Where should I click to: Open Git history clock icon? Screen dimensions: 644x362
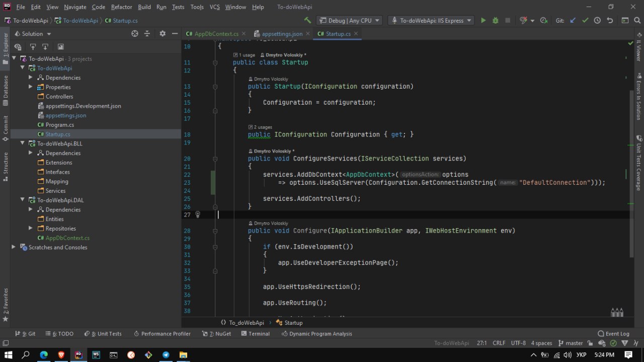597,21
